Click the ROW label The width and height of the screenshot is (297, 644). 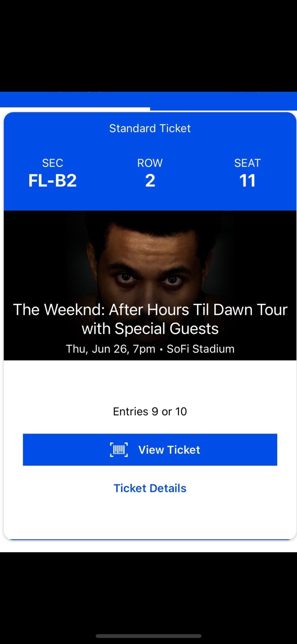click(x=150, y=163)
